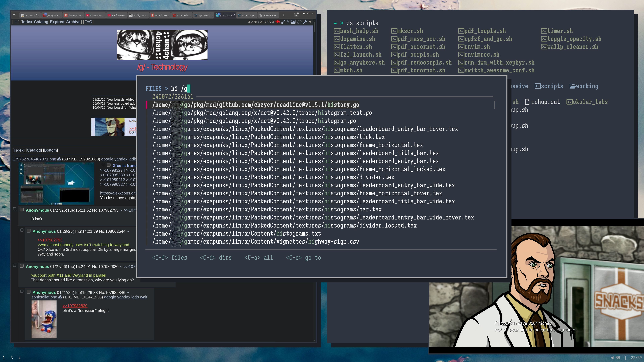Click the red eye watcher icon

click(277, 22)
